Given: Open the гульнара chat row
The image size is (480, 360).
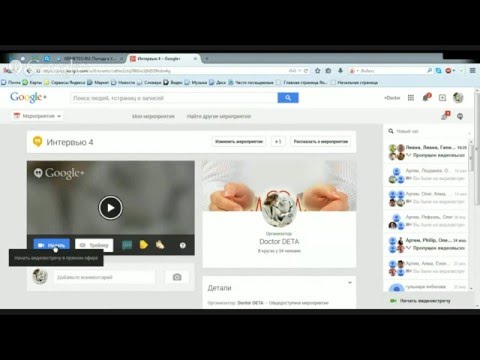Looking at the screenshot, I should tap(427, 287).
